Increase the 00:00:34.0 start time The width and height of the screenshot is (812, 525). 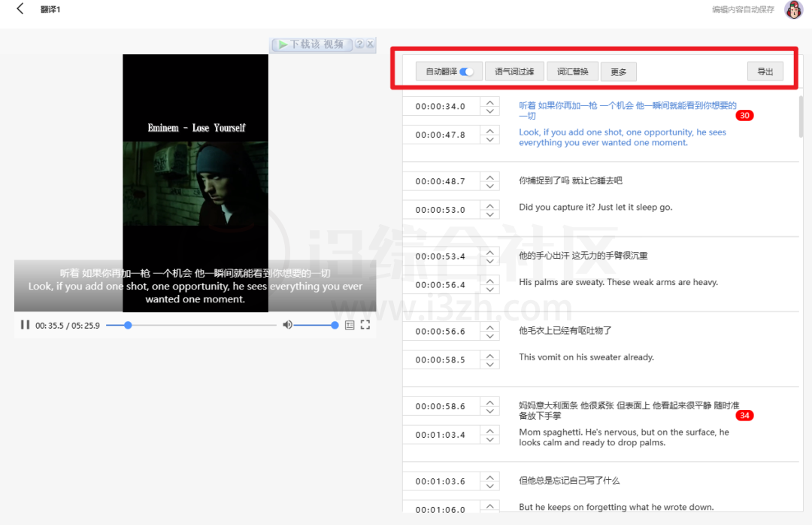tap(490, 102)
